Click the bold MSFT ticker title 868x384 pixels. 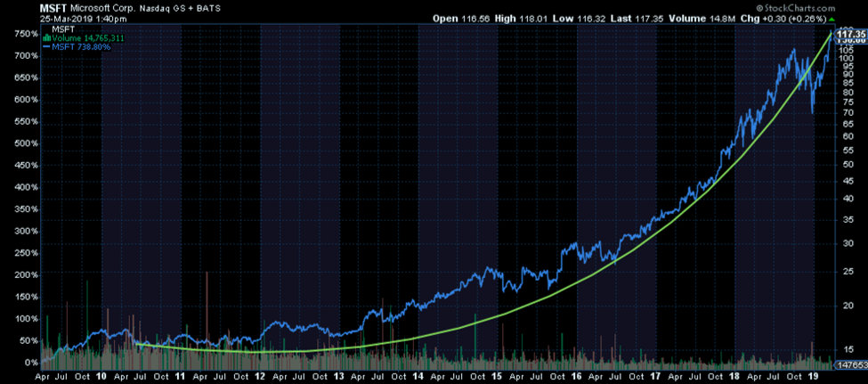click(52, 8)
